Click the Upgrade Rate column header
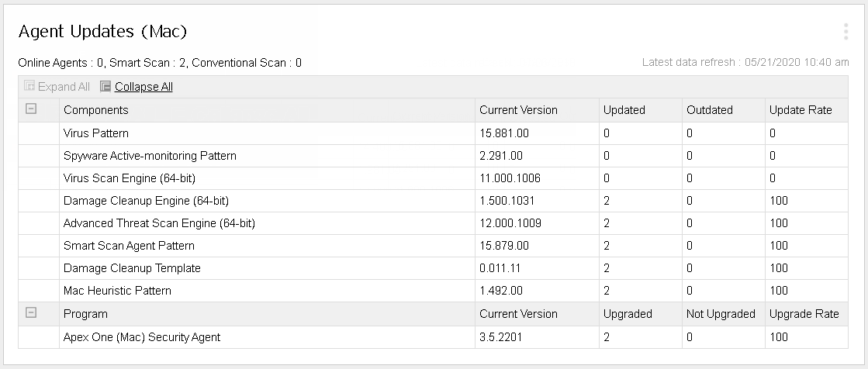 (x=804, y=314)
